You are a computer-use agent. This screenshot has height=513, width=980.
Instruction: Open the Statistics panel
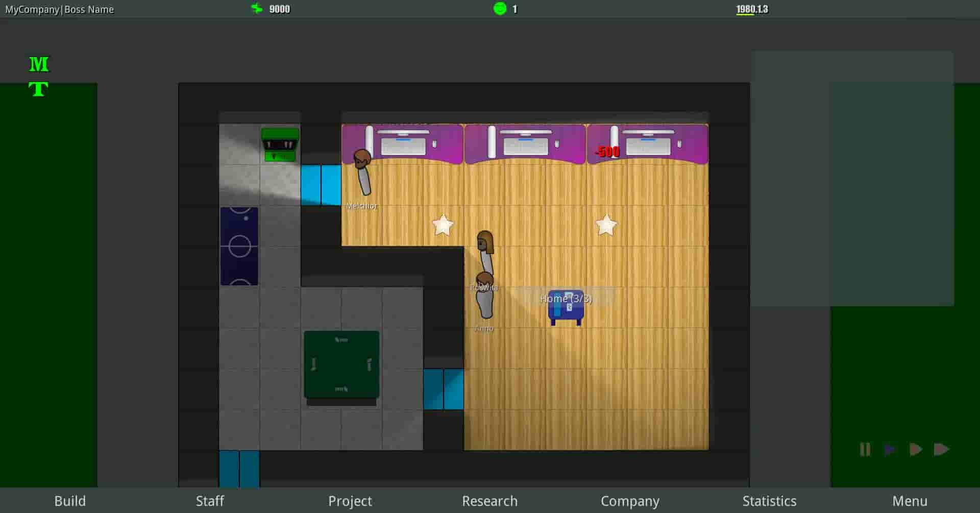[770, 501]
